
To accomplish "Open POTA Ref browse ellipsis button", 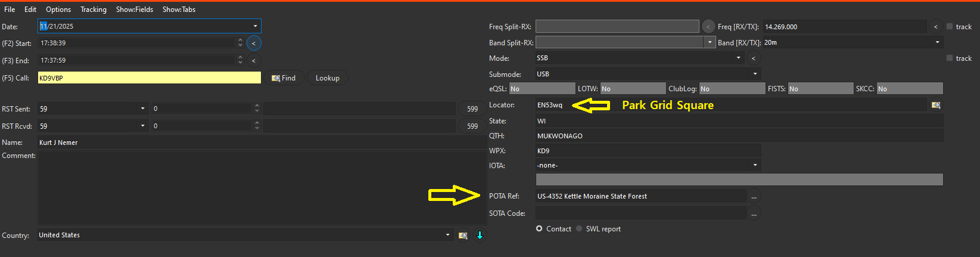I will tap(754, 196).
